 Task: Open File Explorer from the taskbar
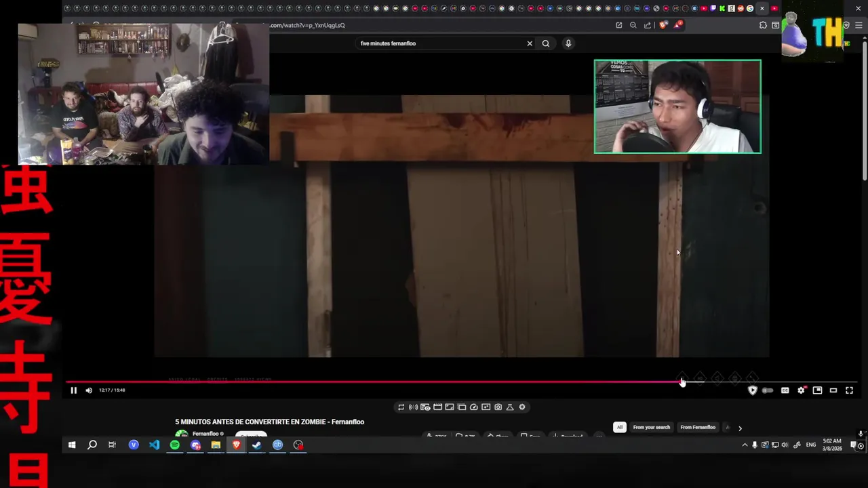click(x=216, y=445)
